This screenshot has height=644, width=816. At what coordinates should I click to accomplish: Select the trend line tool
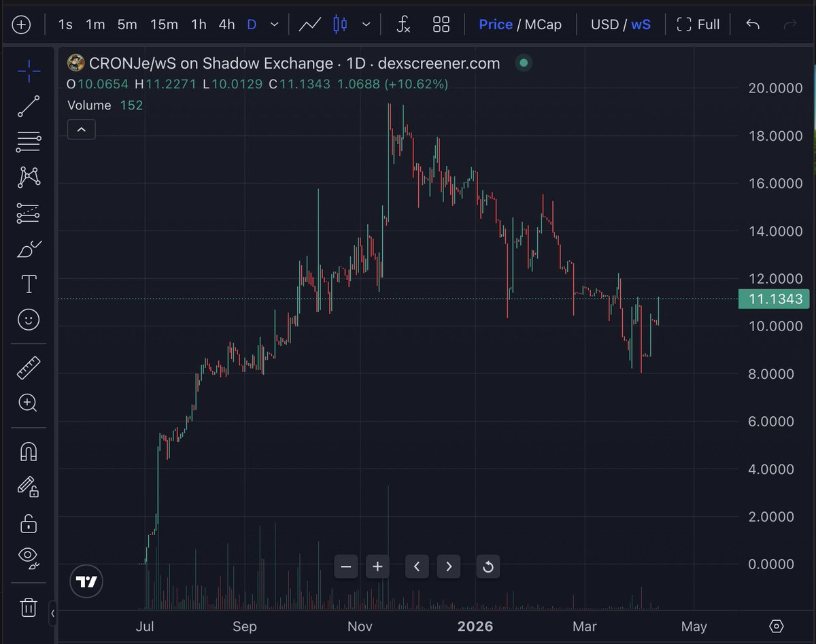[28, 106]
